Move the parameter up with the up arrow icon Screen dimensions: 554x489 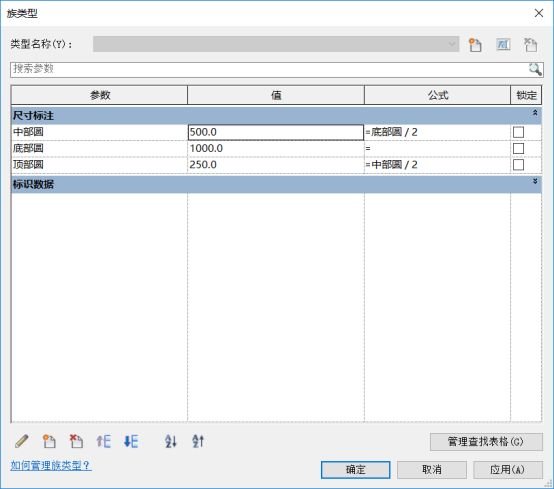[104, 441]
